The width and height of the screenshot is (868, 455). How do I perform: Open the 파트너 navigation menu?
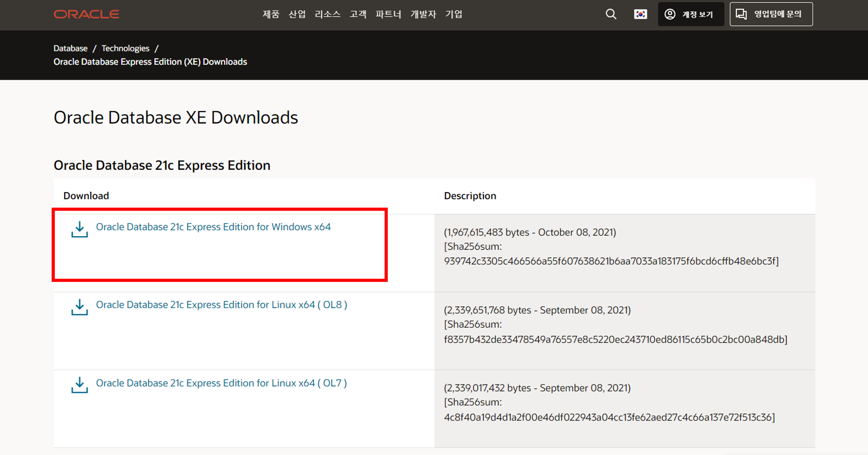click(388, 14)
